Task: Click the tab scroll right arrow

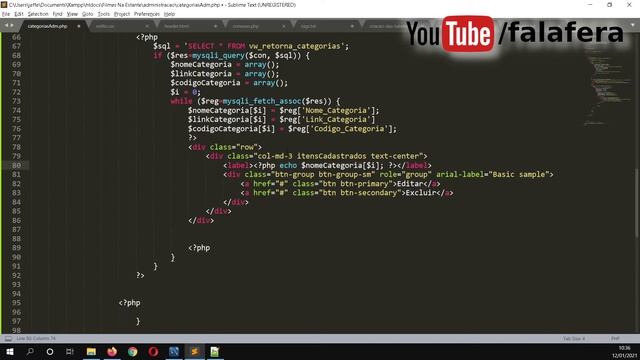Action: pos(11,25)
